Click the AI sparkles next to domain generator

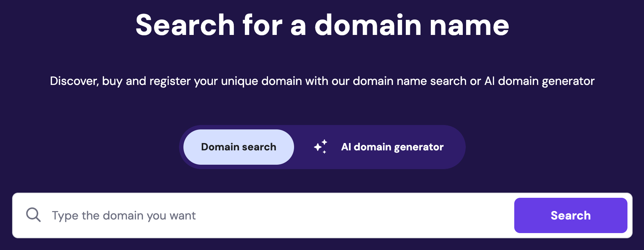[321, 147]
